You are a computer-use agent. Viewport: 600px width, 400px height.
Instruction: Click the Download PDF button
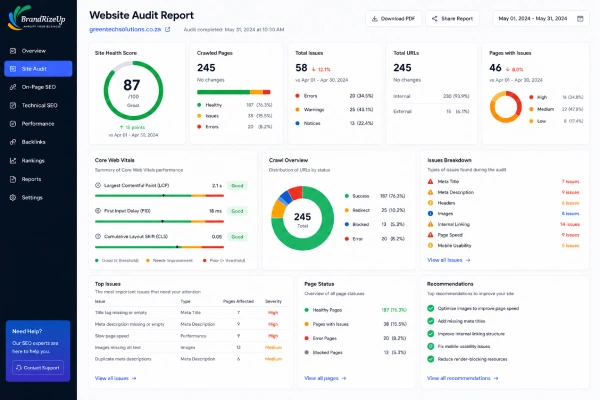(x=393, y=18)
